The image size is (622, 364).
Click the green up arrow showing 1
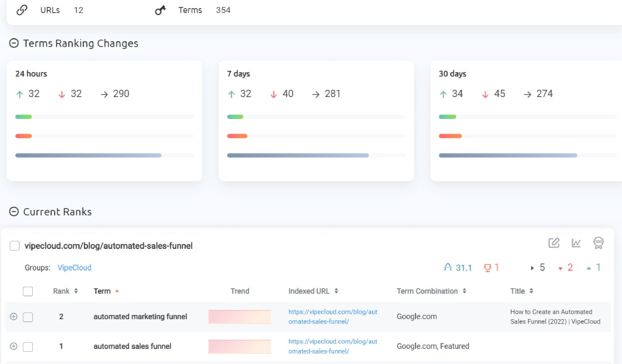click(x=589, y=268)
